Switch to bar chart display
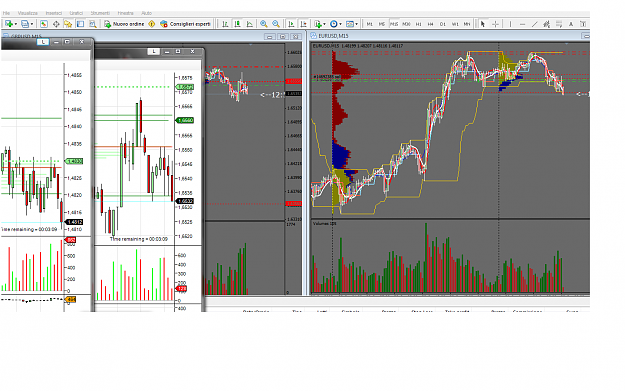This screenshot has height=391, width=625. pyautogui.click(x=225, y=24)
